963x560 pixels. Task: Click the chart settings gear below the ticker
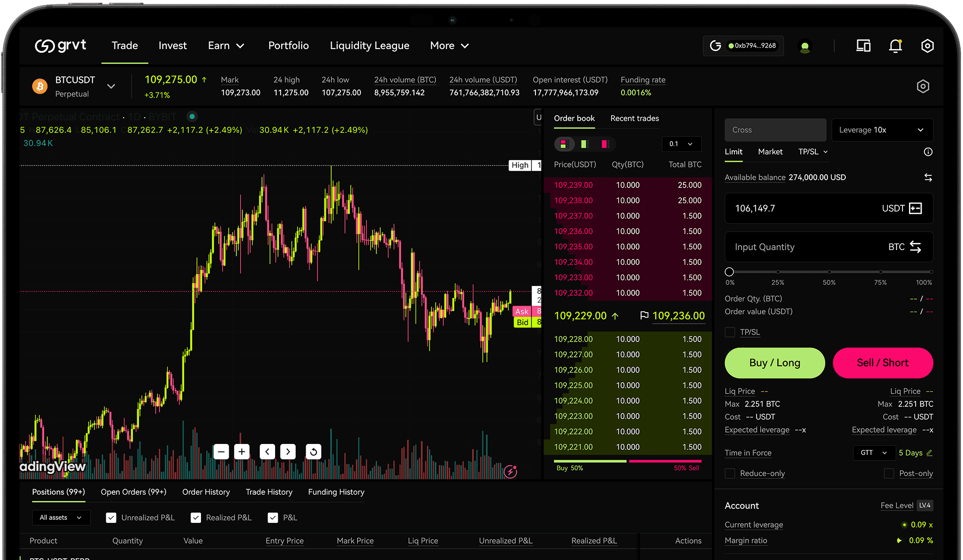(923, 86)
